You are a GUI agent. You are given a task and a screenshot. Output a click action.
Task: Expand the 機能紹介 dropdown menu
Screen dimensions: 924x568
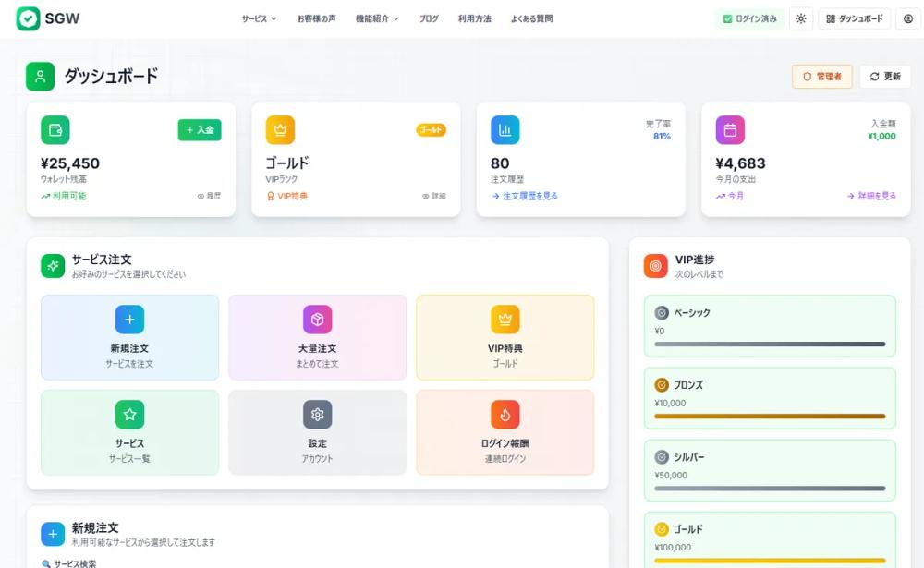click(x=377, y=18)
